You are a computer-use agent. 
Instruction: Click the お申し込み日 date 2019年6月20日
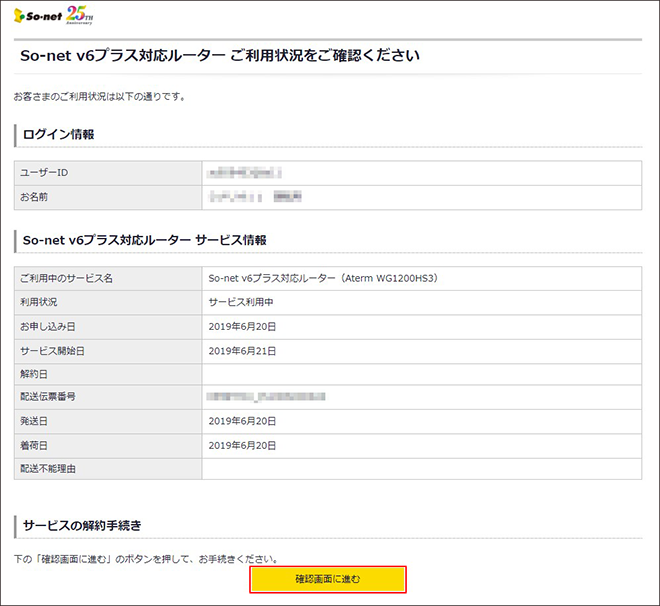(242, 326)
